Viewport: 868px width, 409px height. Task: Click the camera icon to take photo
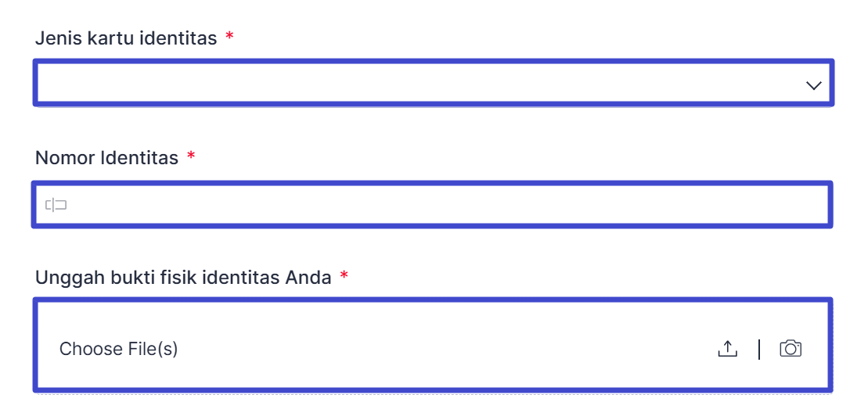coord(791,349)
